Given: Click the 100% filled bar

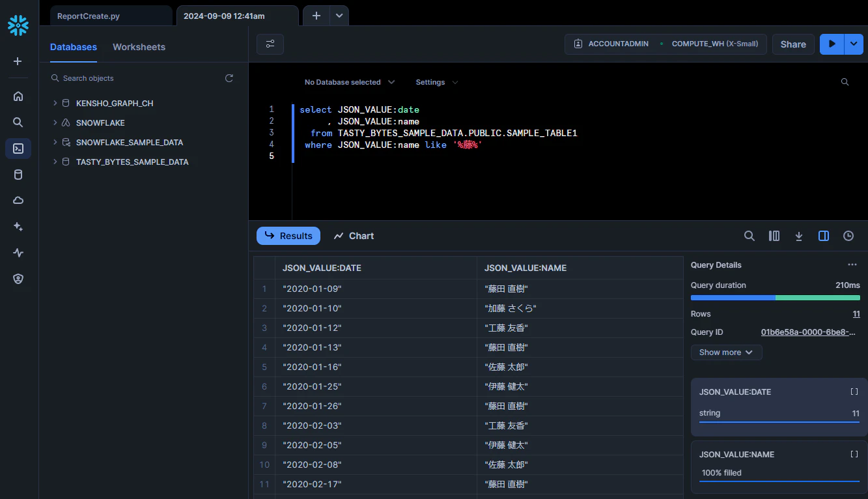Looking at the screenshot, I should [779, 481].
